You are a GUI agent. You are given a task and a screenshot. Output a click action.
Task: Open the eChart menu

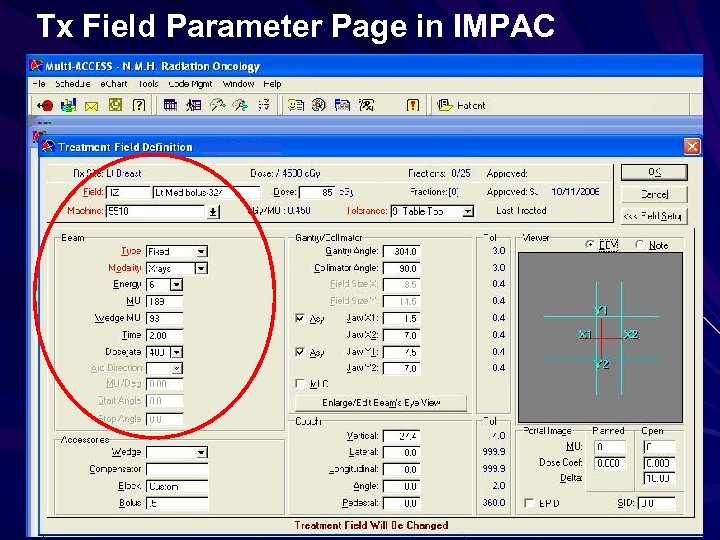[113, 84]
